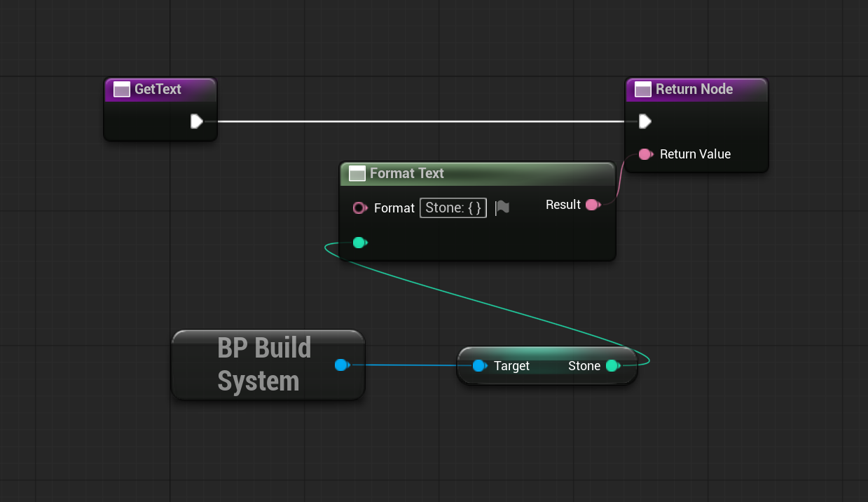Click the blue BP Build System output pin
Screen dimensions: 868x502
(x=341, y=365)
